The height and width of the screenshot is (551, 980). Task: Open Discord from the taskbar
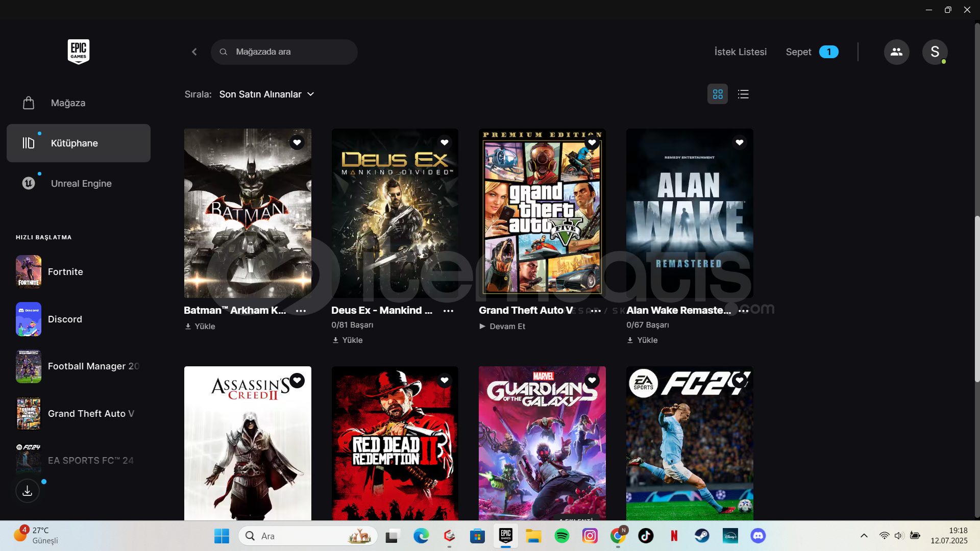(758, 536)
